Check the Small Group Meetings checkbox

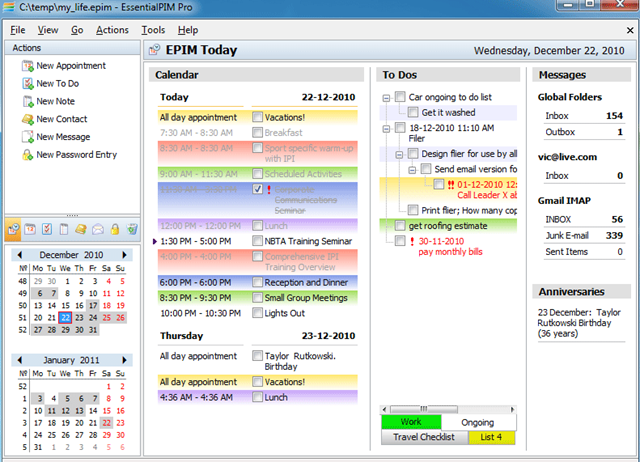[x=257, y=298]
